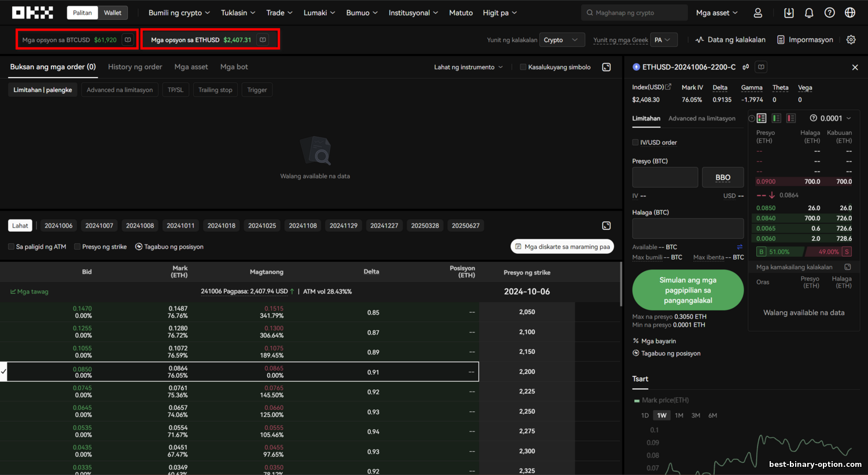Check the Sa paligid ng ATM box

11,247
